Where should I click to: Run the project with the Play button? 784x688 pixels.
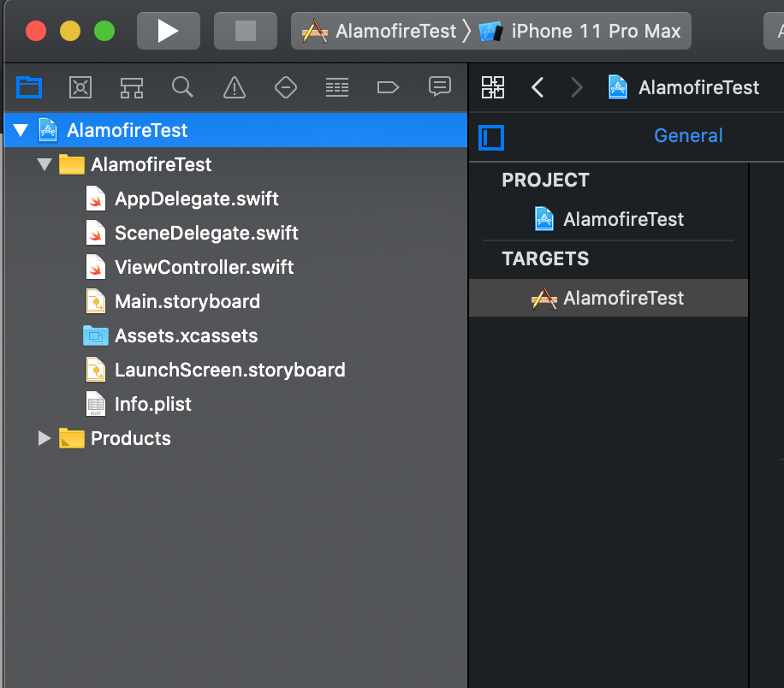tap(169, 31)
